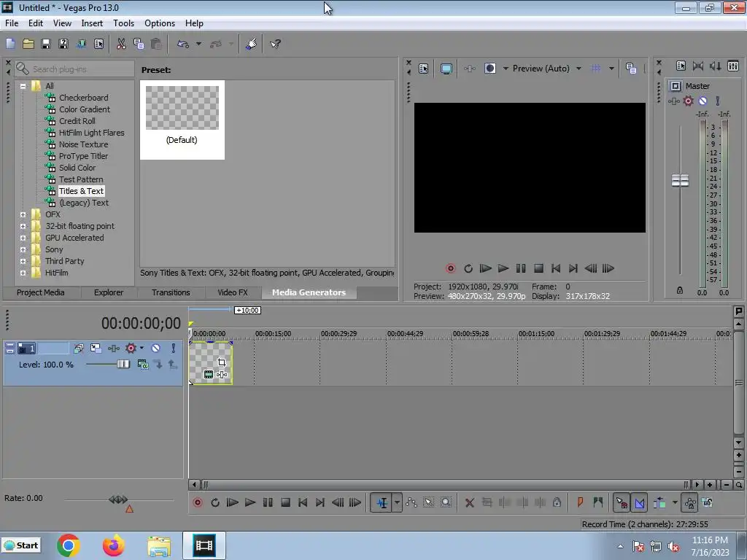Open the Insert menu
This screenshot has height=560, width=747.
coord(92,23)
